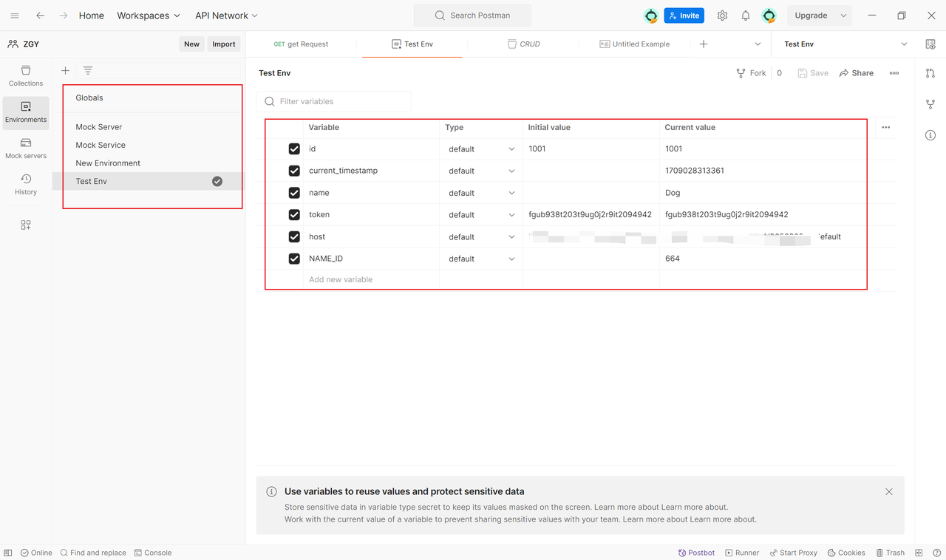This screenshot has height=560, width=946.
Task: Toggle the bottom-left sidebar layout icon
Action: 8,553
